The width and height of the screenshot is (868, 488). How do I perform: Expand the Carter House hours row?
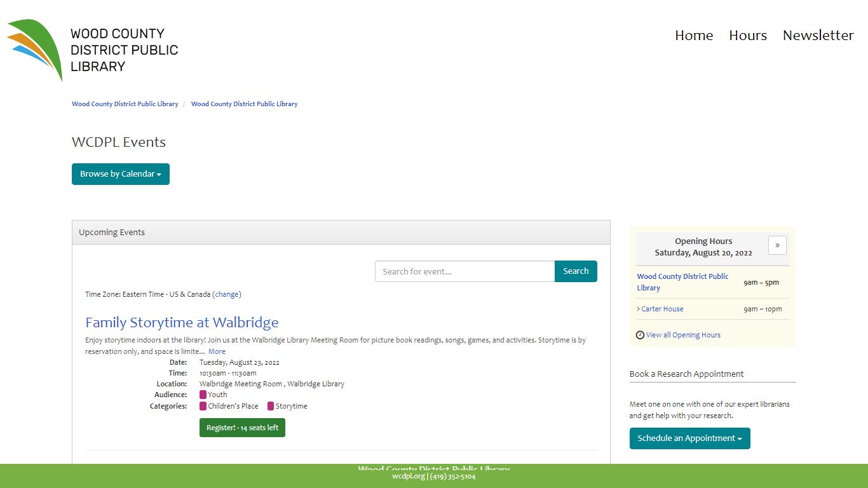click(x=638, y=309)
